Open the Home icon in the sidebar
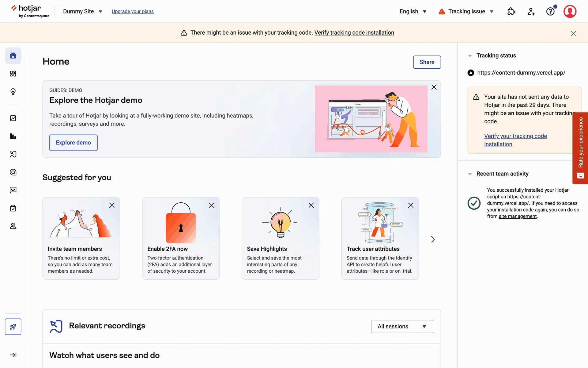The width and height of the screenshot is (588, 368). [x=13, y=56]
